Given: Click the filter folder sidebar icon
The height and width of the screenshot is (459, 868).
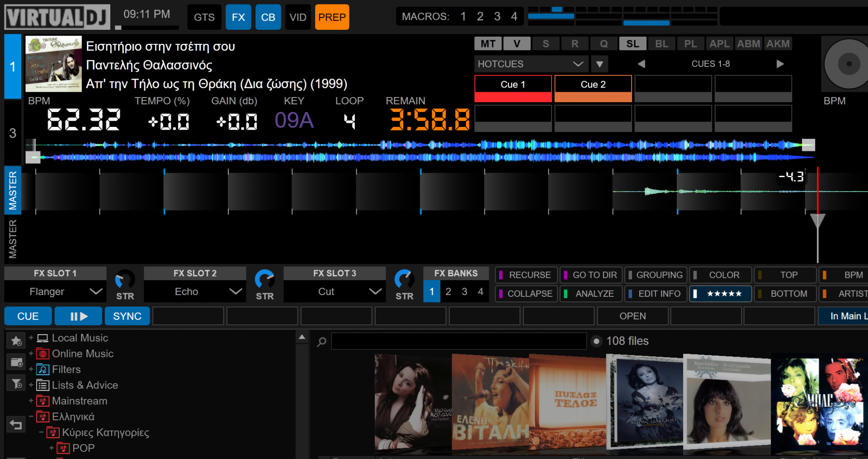Looking at the screenshot, I should [16, 384].
